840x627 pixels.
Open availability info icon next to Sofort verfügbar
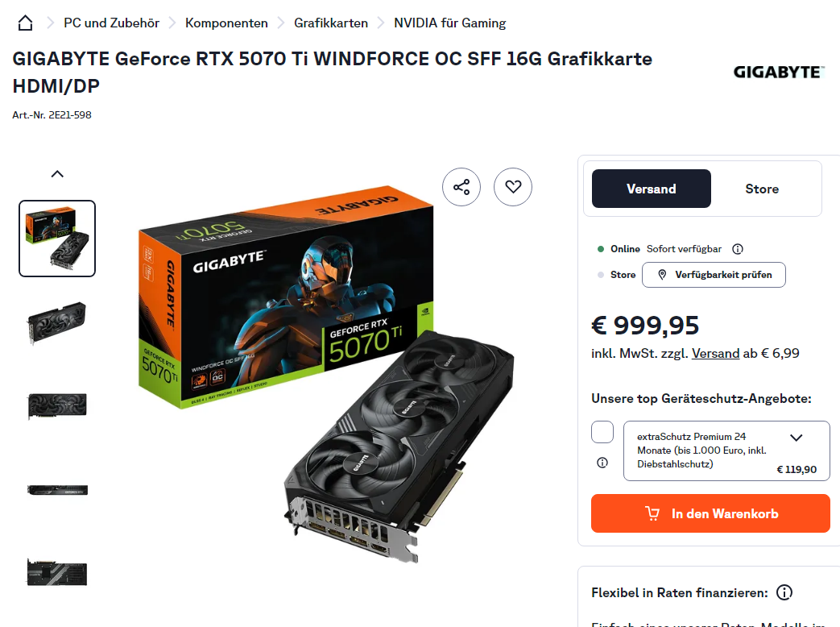click(738, 249)
